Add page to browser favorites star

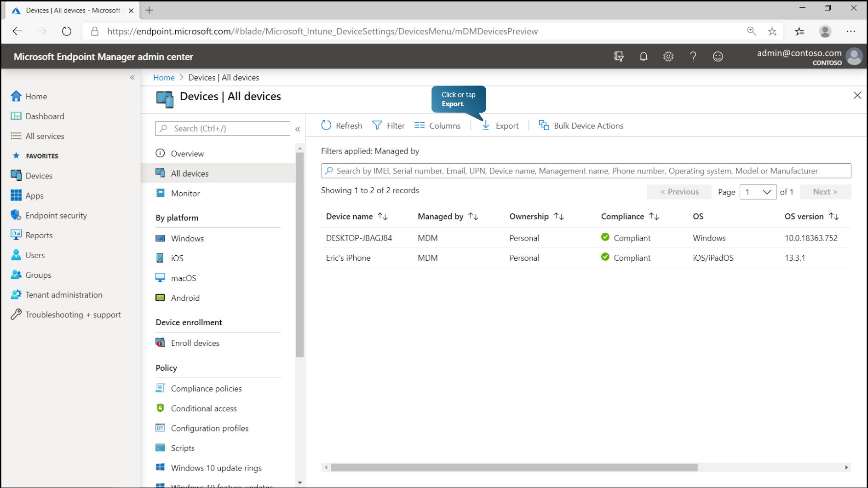point(772,31)
